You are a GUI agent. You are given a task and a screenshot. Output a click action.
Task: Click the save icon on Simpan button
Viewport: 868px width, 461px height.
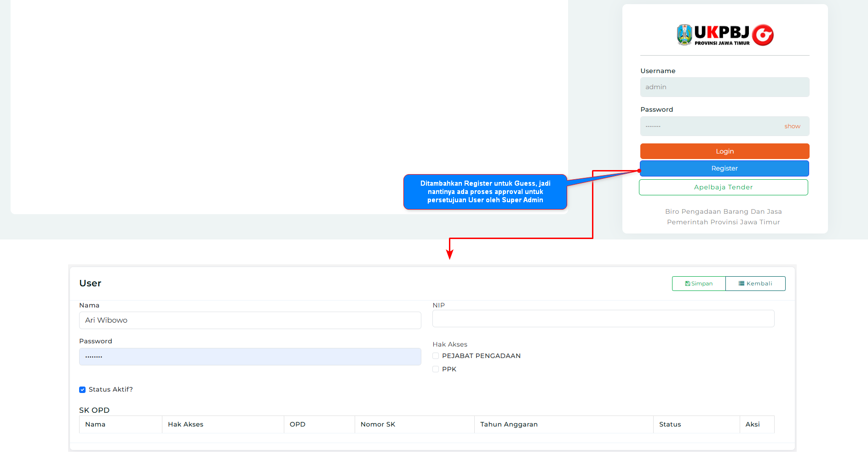point(687,284)
